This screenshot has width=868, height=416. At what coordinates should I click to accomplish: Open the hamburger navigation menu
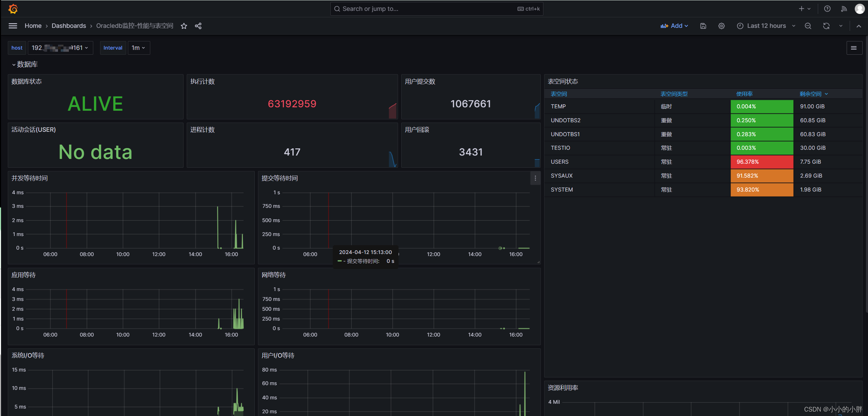coord(13,26)
